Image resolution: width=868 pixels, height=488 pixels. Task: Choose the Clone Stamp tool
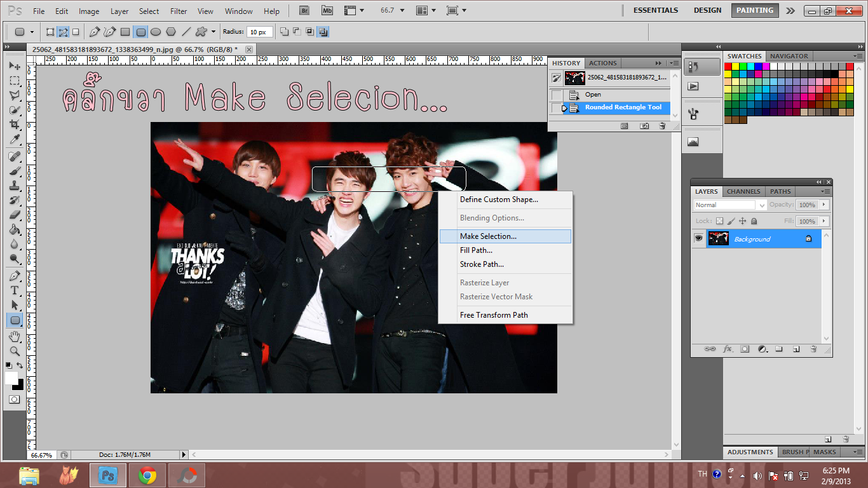[x=14, y=186]
